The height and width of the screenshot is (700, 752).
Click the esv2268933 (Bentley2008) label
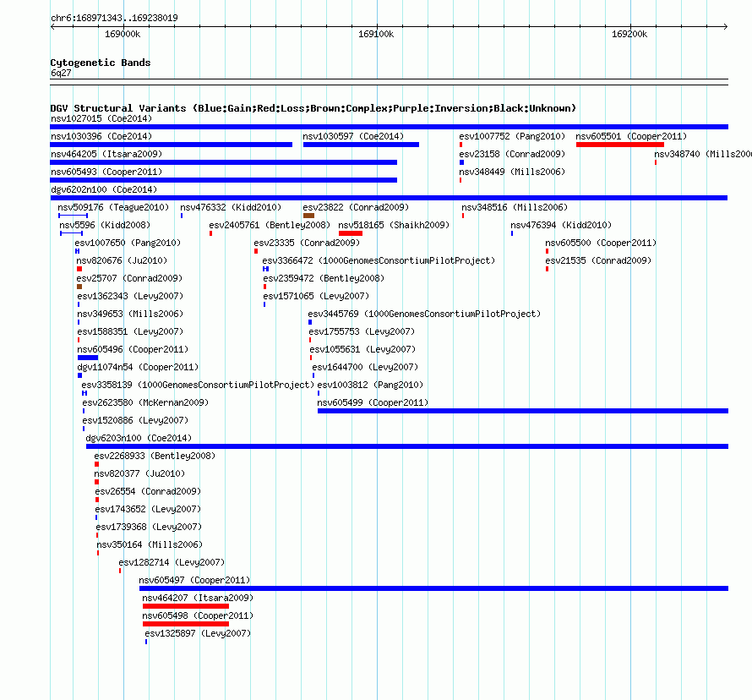click(155, 456)
